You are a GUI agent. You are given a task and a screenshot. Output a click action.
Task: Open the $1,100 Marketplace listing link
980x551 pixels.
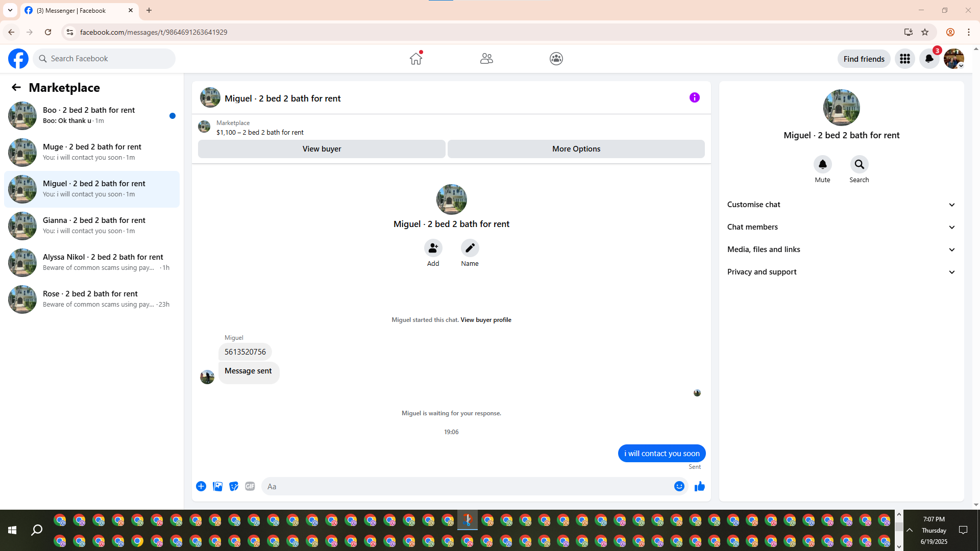[260, 132]
